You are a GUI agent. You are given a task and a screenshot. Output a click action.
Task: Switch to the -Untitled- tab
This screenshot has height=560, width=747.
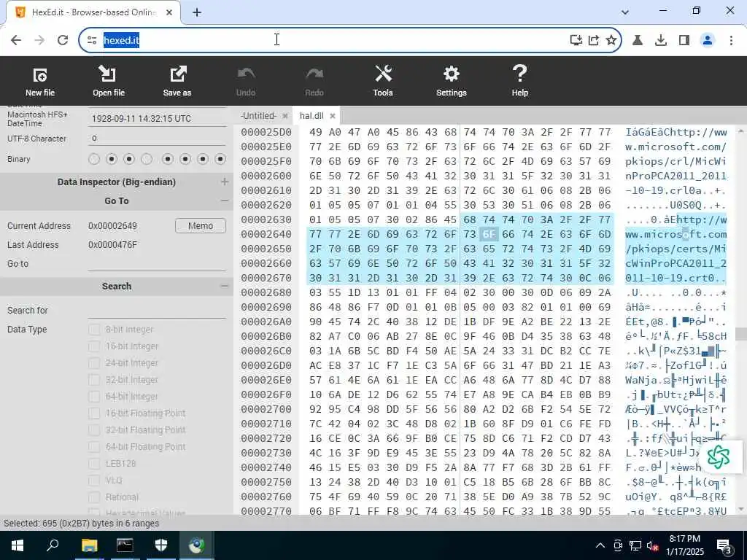(x=258, y=116)
